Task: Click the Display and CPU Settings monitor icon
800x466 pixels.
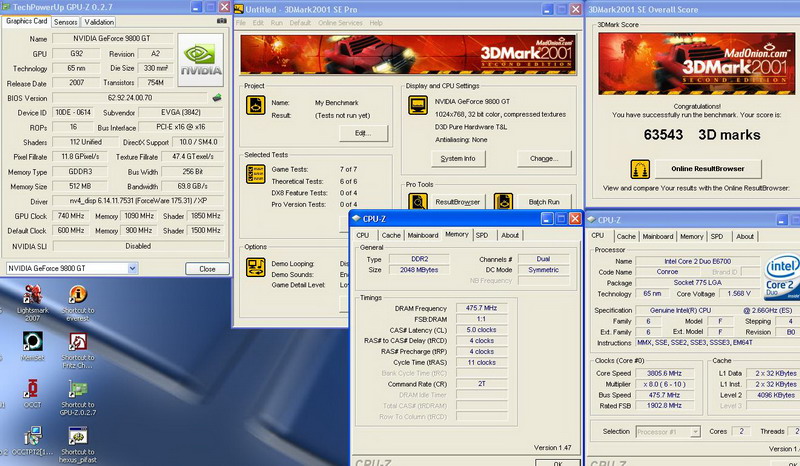Action: (418, 105)
